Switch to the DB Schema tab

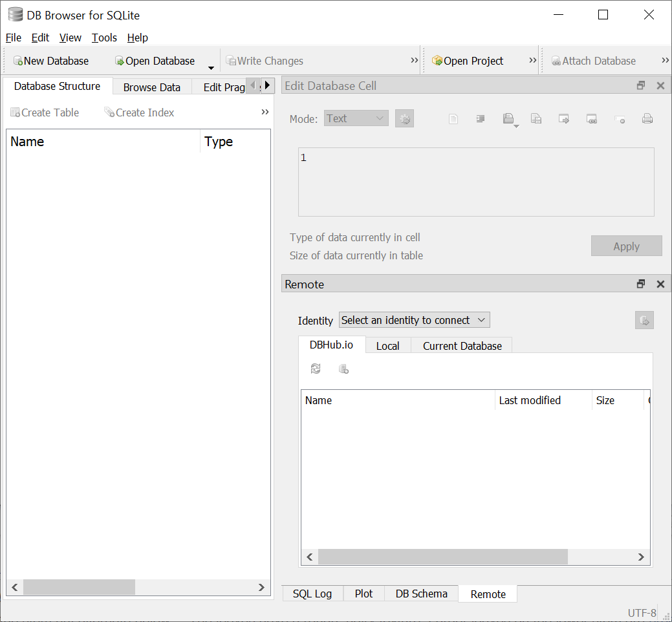tap(421, 594)
